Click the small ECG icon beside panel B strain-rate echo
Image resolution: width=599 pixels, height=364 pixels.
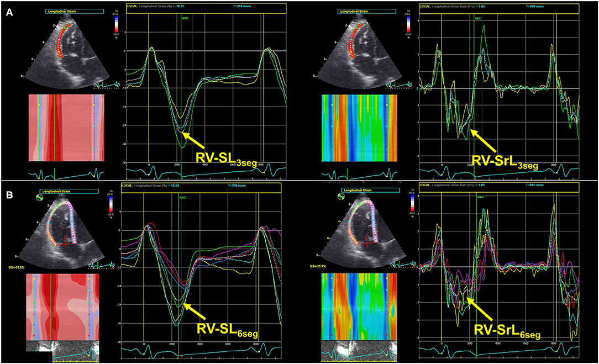[x=403, y=264]
